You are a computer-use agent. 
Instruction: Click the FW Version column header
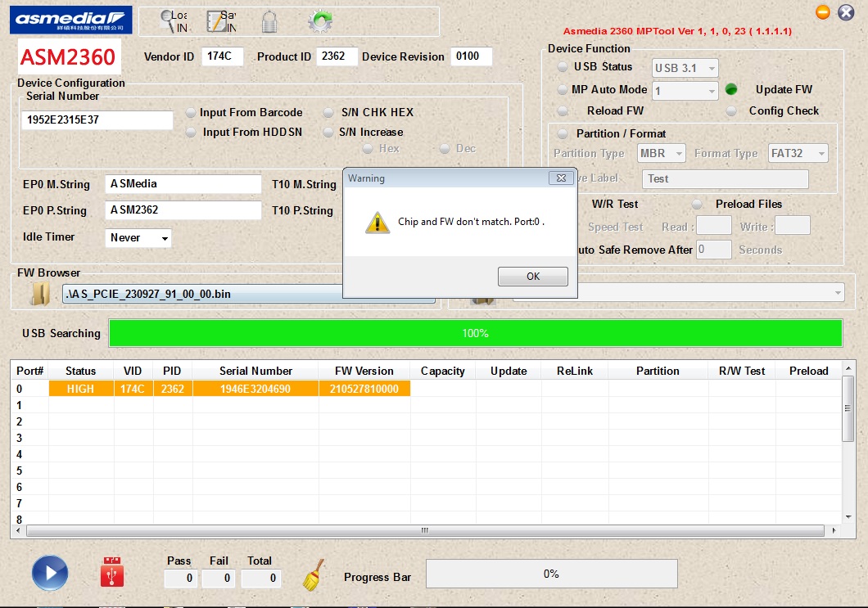point(364,371)
